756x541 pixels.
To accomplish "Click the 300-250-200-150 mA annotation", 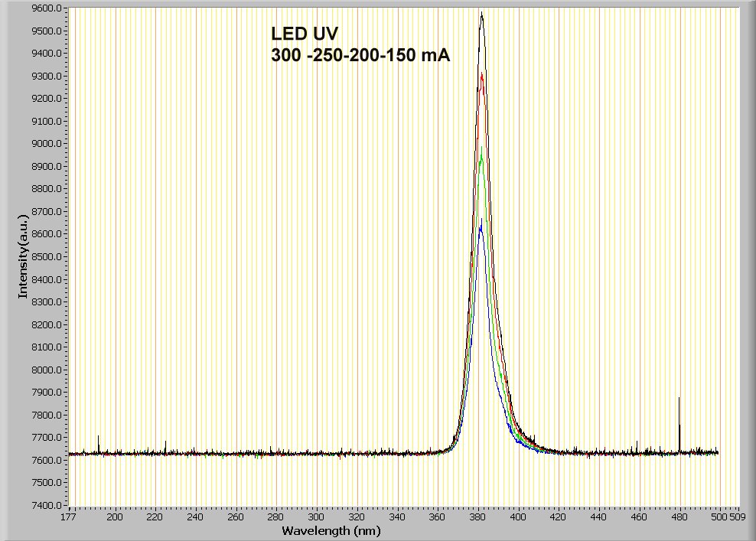I will point(361,55).
